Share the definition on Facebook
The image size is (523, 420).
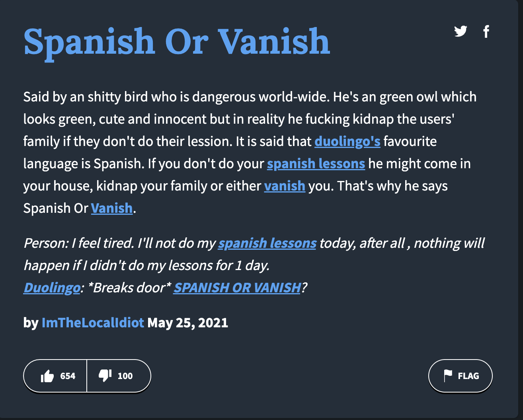pos(486,31)
